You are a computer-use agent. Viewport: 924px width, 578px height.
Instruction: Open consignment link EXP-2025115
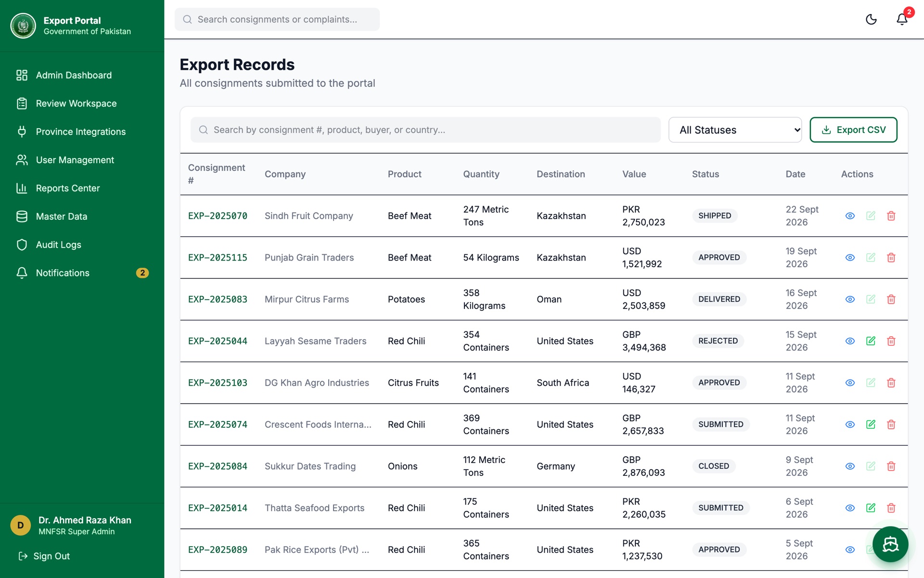pyautogui.click(x=218, y=258)
